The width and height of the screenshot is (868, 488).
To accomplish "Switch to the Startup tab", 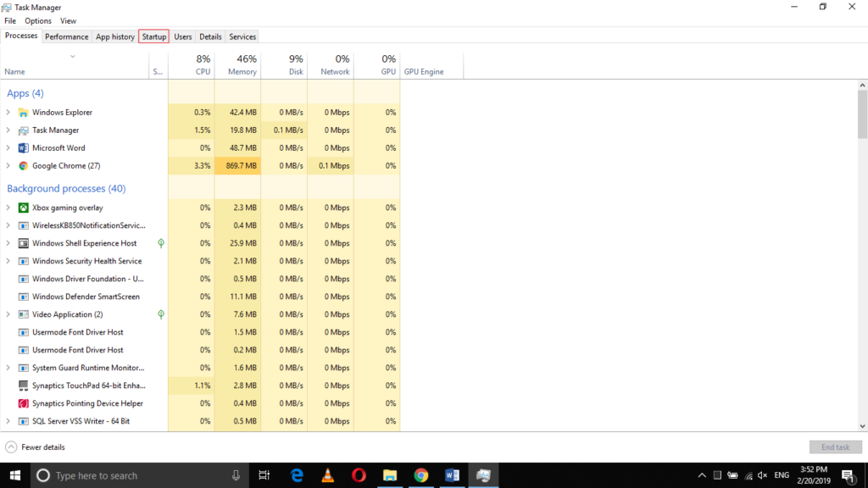I will click(x=154, y=36).
